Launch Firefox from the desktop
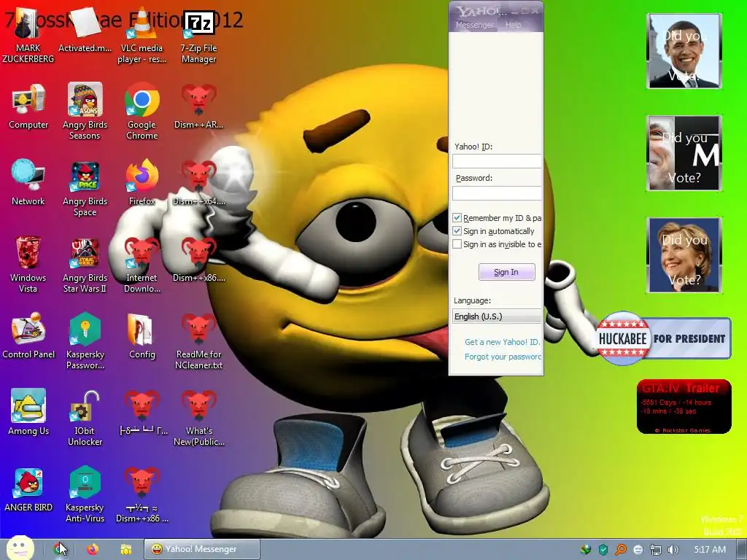747x560 pixels. coord(142,183)
